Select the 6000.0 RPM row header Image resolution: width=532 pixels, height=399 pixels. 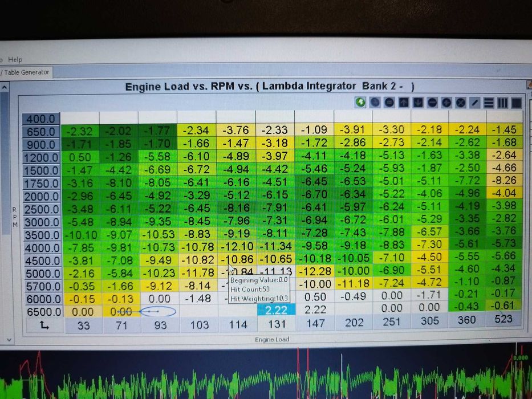pyautogui.click(x=43, y=299)
